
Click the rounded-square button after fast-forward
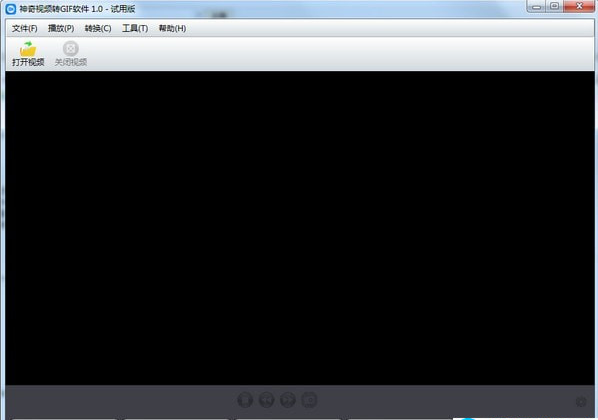tap(309, 400)
